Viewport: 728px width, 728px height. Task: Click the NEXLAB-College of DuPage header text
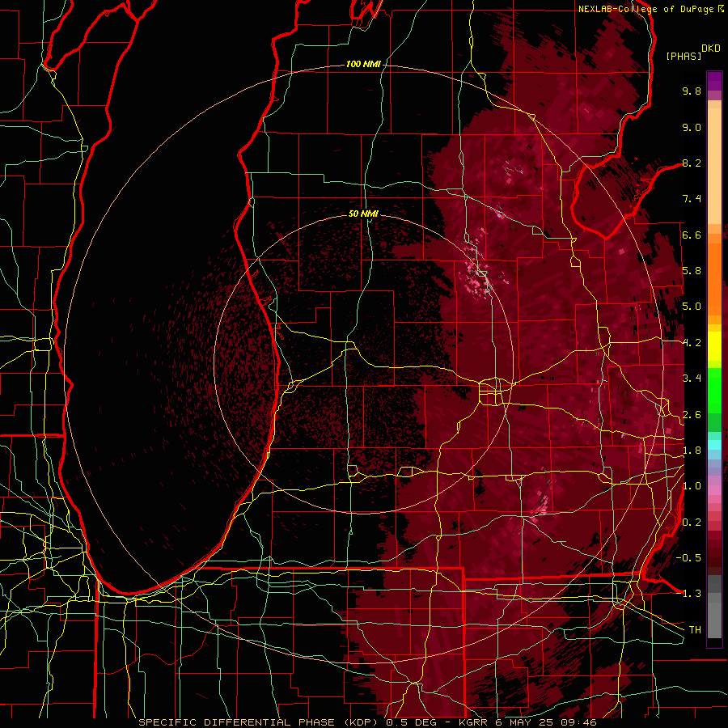(648, 9)
